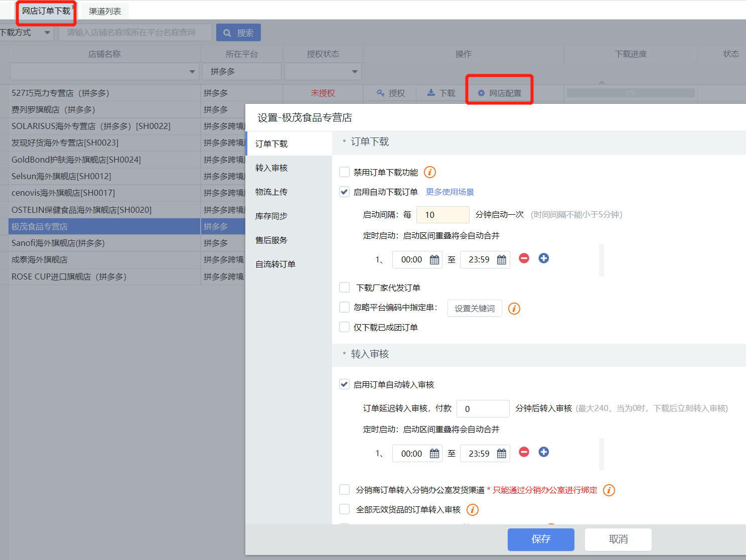This screenshot has width=746, height=560.
Task: Open calendar icon of 00:00 in 订单下载 schedule
Action: coord(434,259)
